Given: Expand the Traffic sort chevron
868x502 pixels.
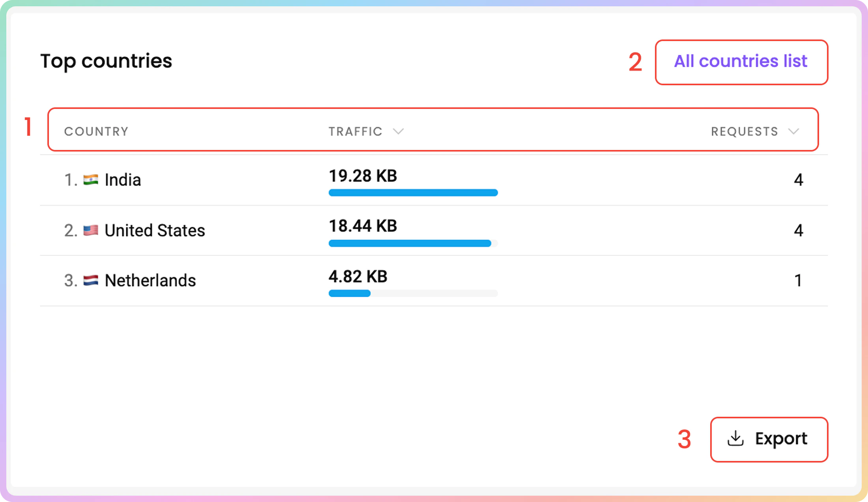Looking at the screenshot, I should point(398,131).
